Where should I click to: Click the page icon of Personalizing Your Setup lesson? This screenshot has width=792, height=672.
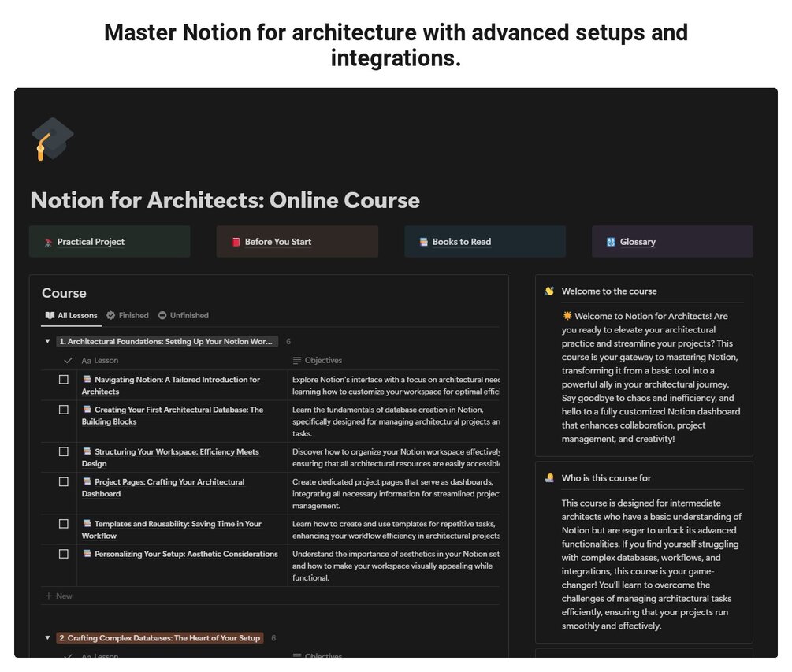[x=87, y=554]
